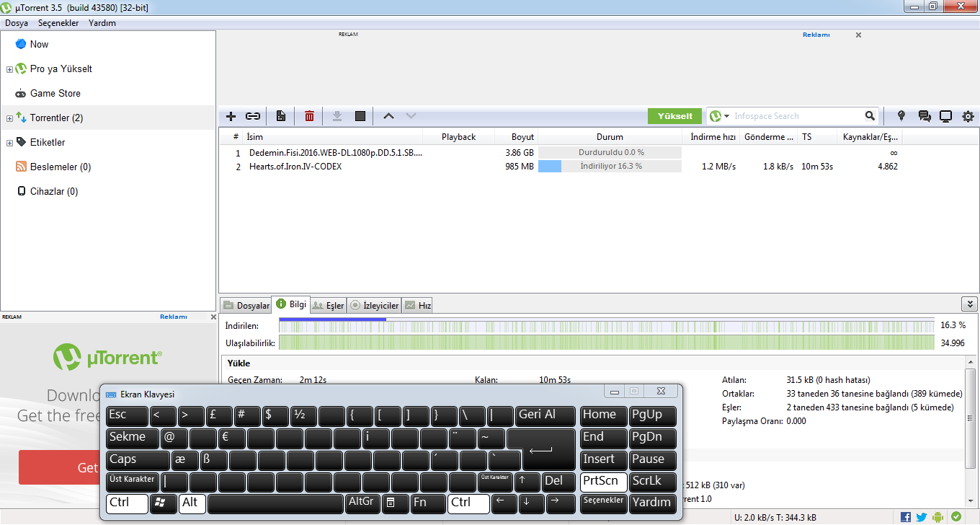Toggle the ScrLk key on the on-screen keyboard
Image resolution: width=980 pixels, height=525 pixels.
pyautogui.click(x=652, y=482)
